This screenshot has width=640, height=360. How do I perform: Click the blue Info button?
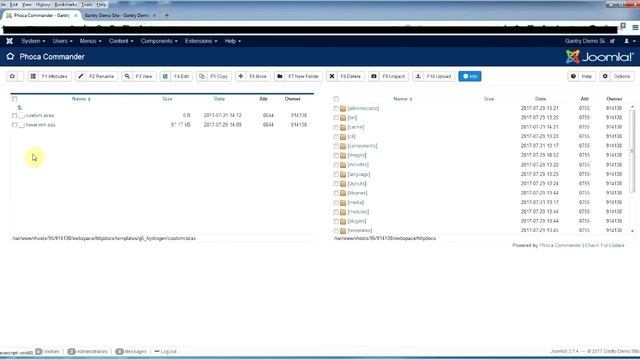[470, 76]
